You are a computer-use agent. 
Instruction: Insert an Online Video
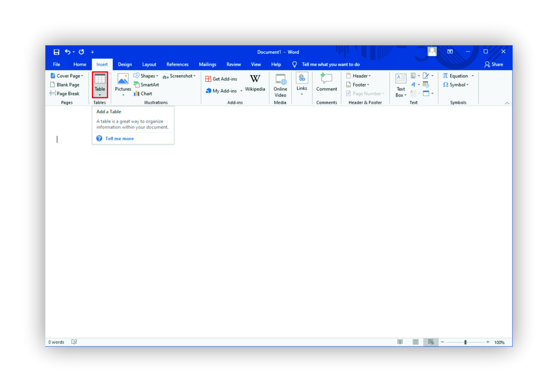pos(280,85)
